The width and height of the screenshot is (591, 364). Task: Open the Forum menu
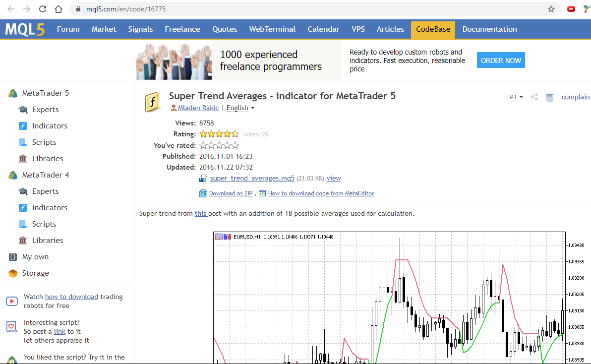68,29
